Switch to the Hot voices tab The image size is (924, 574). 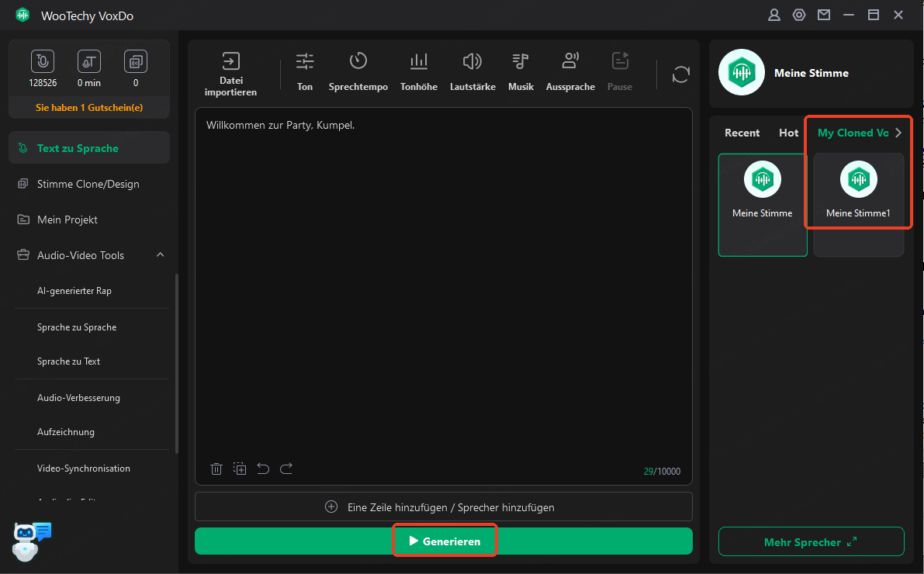click(x=788, y=133)
